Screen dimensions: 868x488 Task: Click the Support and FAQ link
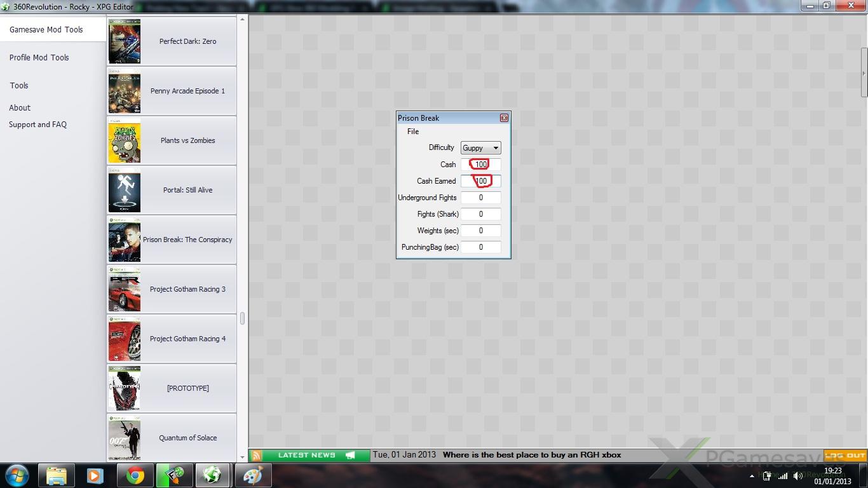tap(37, 125)
